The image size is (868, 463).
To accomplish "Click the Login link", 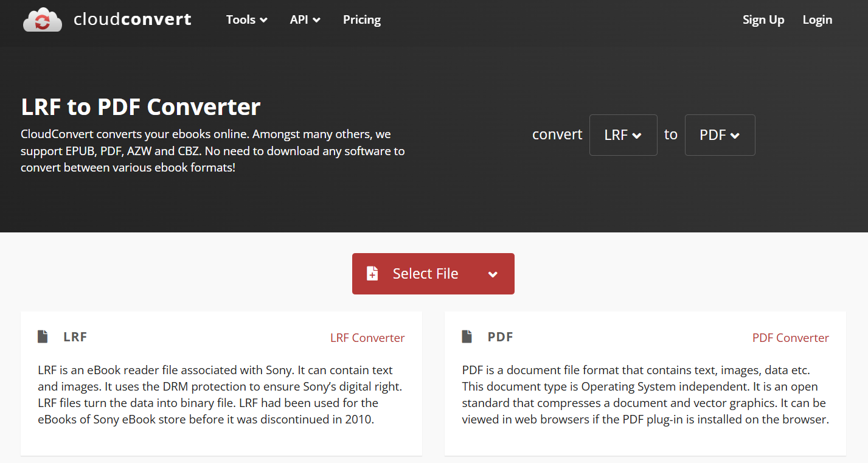I will tap(817, 19).
